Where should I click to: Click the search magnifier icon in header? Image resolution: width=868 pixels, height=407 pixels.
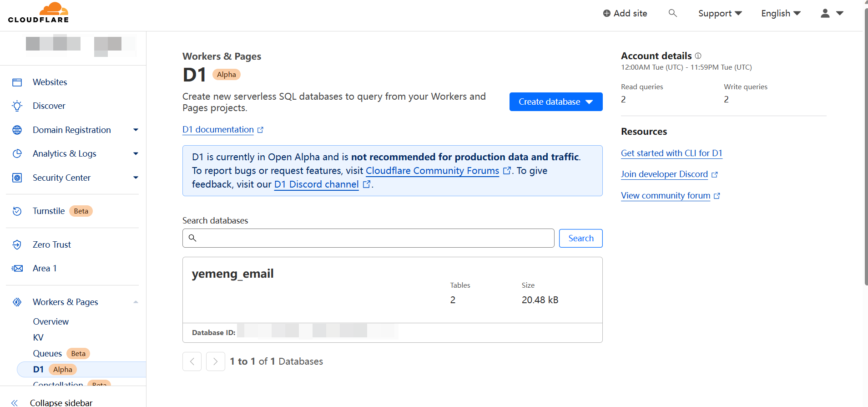click(x=672, y=13)
